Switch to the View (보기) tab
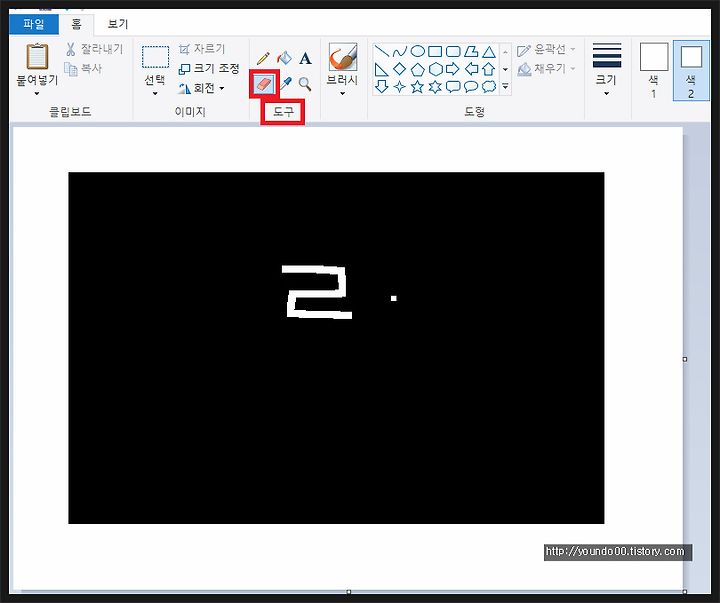720x603 pixels. [x=118, y=24]
